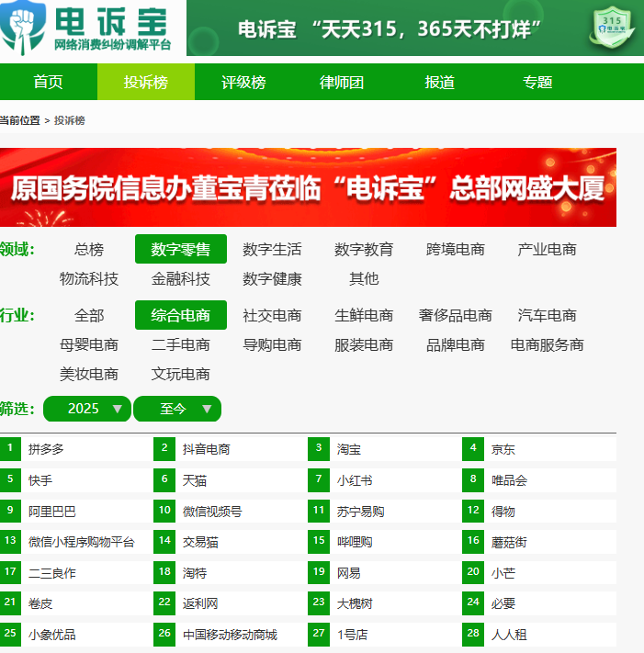Open rank 16 entry 蘑菇街
Image resolution: width=644 pixels, height=653 pixels.
pyautogui.click(x=509, y=542)
